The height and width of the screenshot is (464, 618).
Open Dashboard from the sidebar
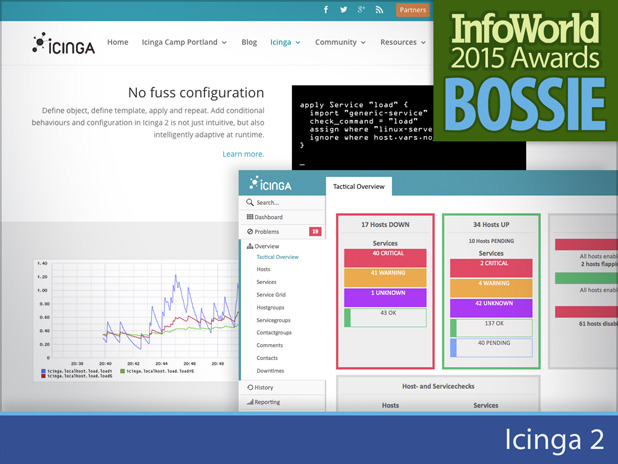click(x=283, y=217)
